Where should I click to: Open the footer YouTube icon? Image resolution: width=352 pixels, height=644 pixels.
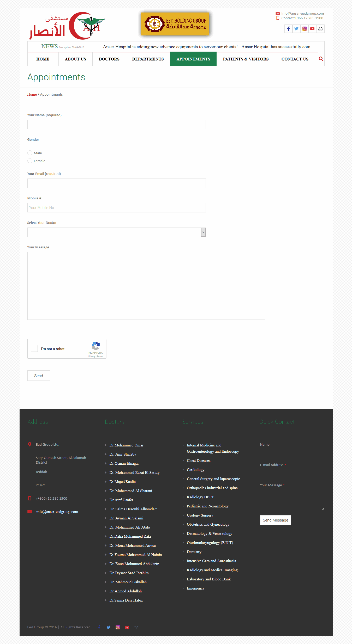127,627
